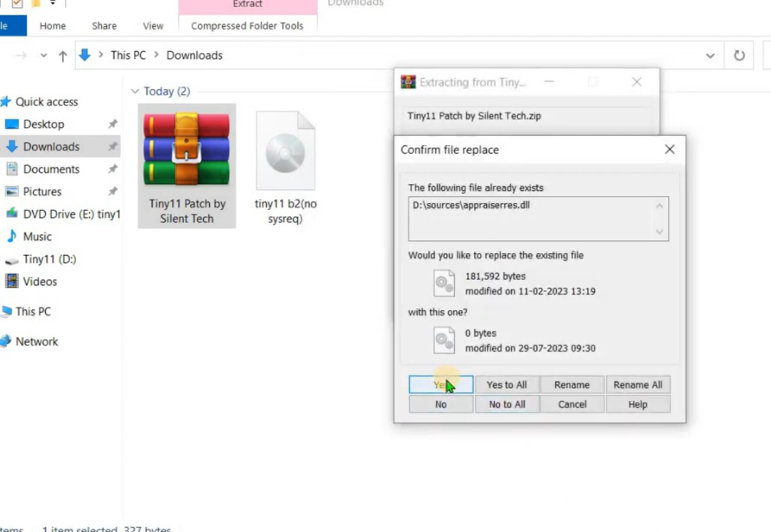Click No to All button
This screenshot has height=532, width=771.
tap(506, 404)
